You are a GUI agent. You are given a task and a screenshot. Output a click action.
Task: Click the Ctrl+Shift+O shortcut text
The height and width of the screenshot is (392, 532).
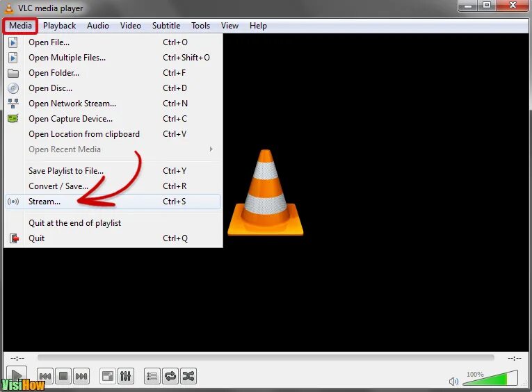[x=186, y=58]
